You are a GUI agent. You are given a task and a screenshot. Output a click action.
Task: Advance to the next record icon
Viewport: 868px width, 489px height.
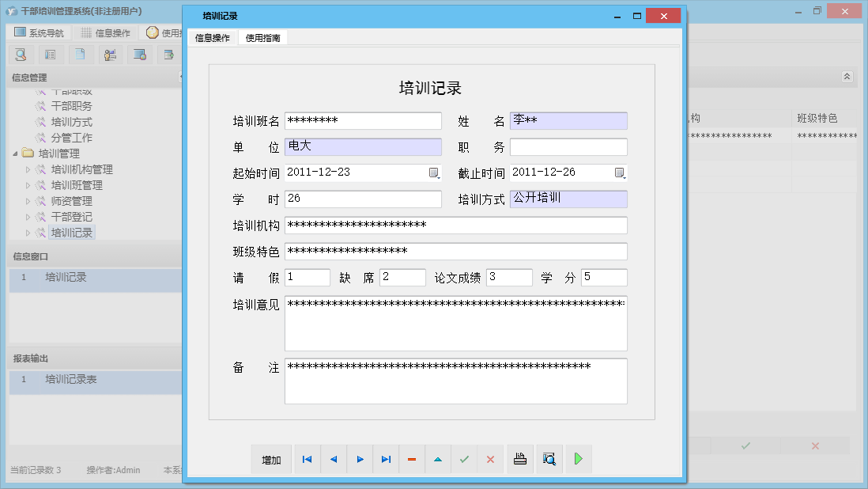tap(360, 459)
